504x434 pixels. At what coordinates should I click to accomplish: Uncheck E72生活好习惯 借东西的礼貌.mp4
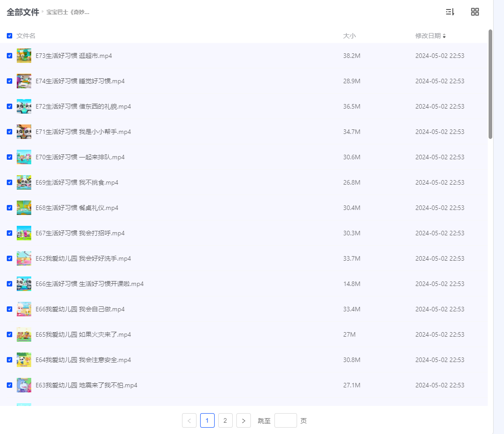(x=10, y=106)
